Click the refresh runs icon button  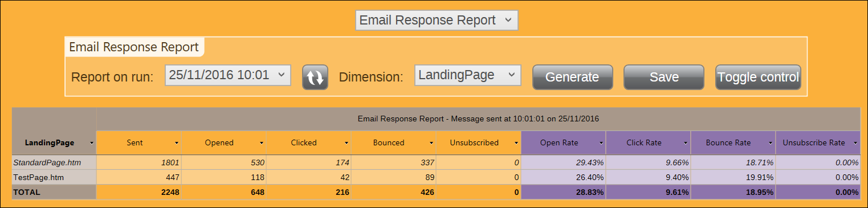pos(315,78)
